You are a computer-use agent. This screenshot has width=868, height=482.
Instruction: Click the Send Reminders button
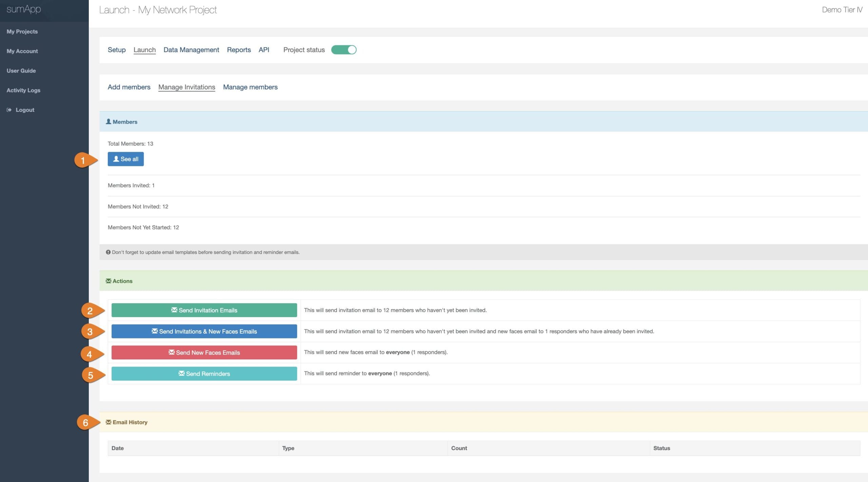tap(204, 374)
